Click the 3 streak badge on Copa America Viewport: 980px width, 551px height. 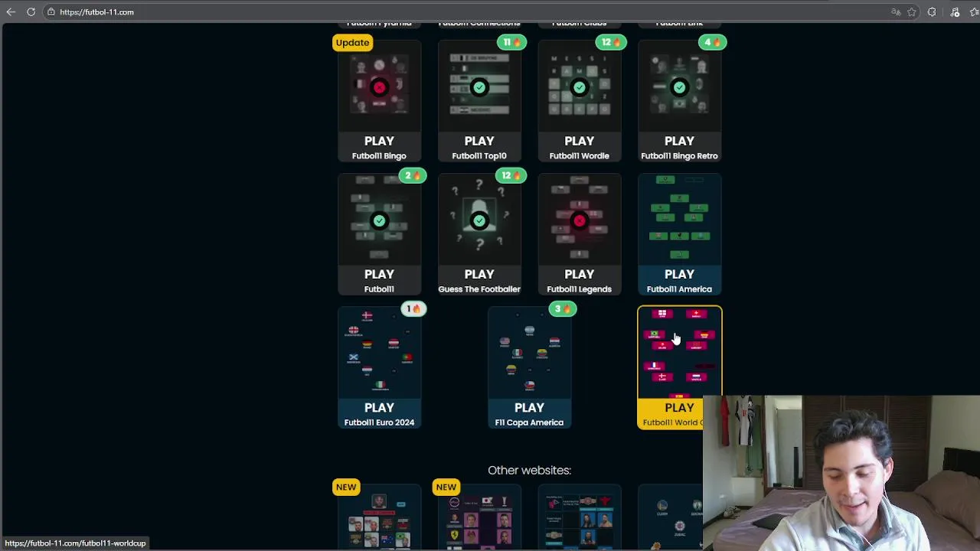563,308
